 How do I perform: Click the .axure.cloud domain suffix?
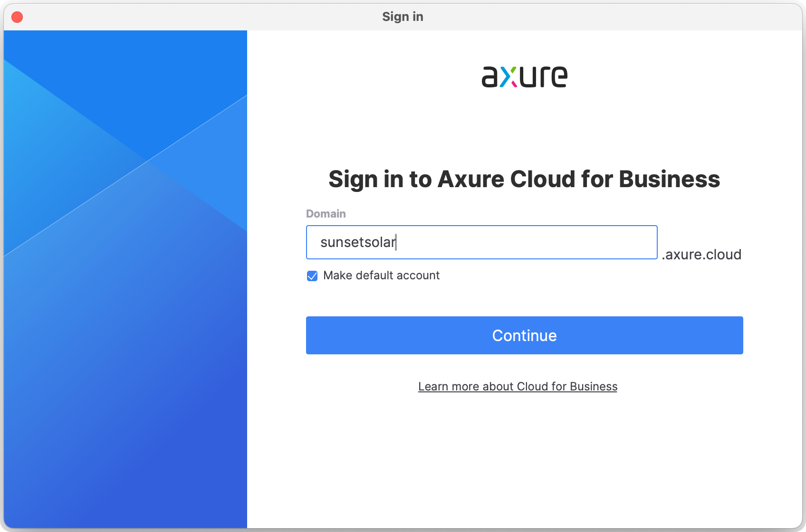pos(701,255)
